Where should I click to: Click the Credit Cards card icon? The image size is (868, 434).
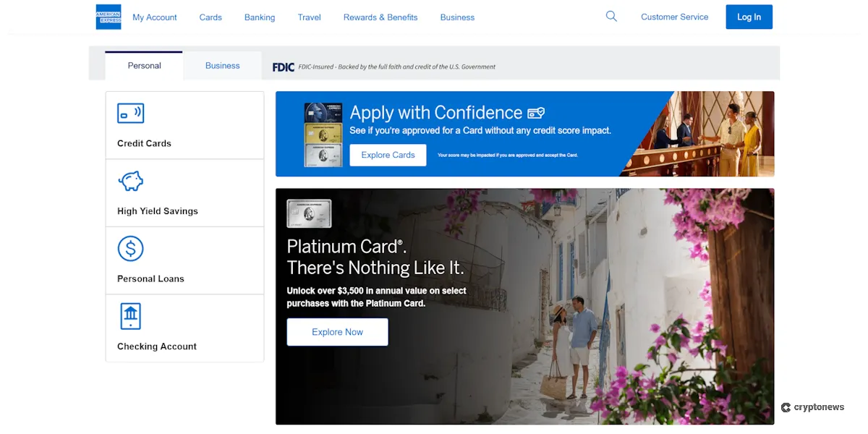(x=130, y=114)
